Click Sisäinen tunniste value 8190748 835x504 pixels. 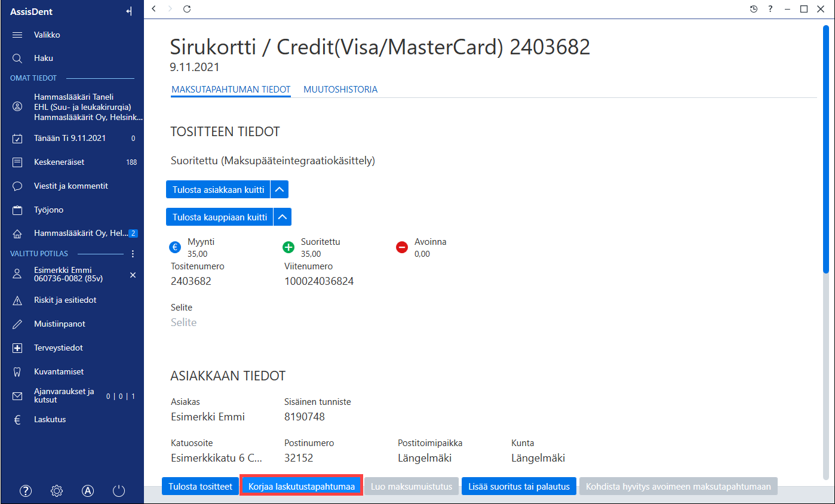pos(305,417)
